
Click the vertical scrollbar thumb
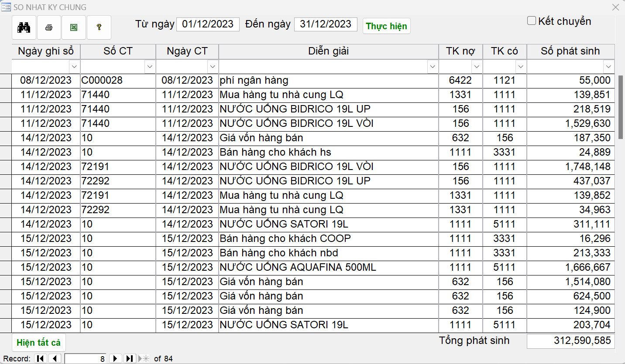click(x=620, y=107)
